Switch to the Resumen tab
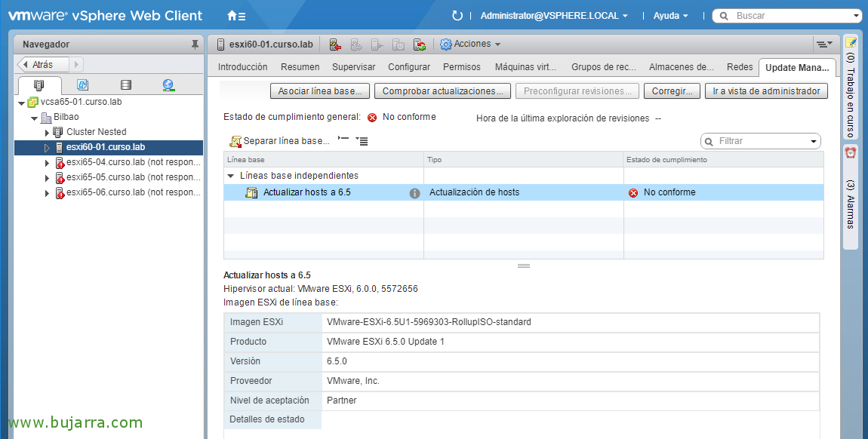Viewport: 868px width, 439px height. 300,67
